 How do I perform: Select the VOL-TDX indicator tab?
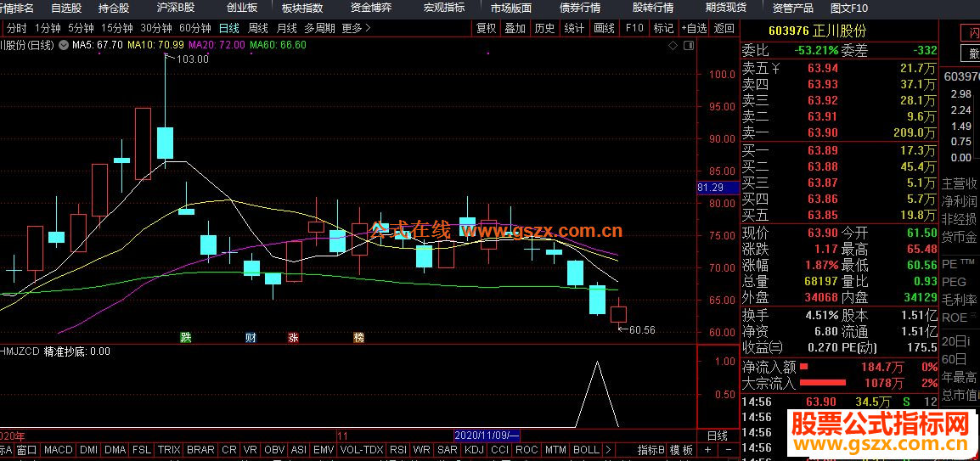coord(362,450)
